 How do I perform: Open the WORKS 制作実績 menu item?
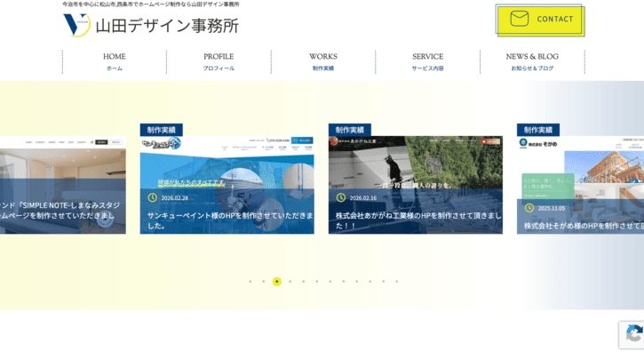coord(323,62)
